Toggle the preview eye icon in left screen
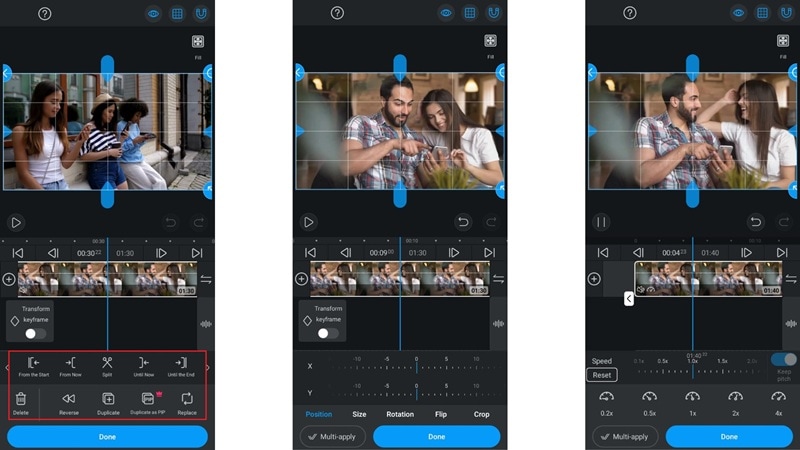This screenshot has height=450, width=800. 153,14
